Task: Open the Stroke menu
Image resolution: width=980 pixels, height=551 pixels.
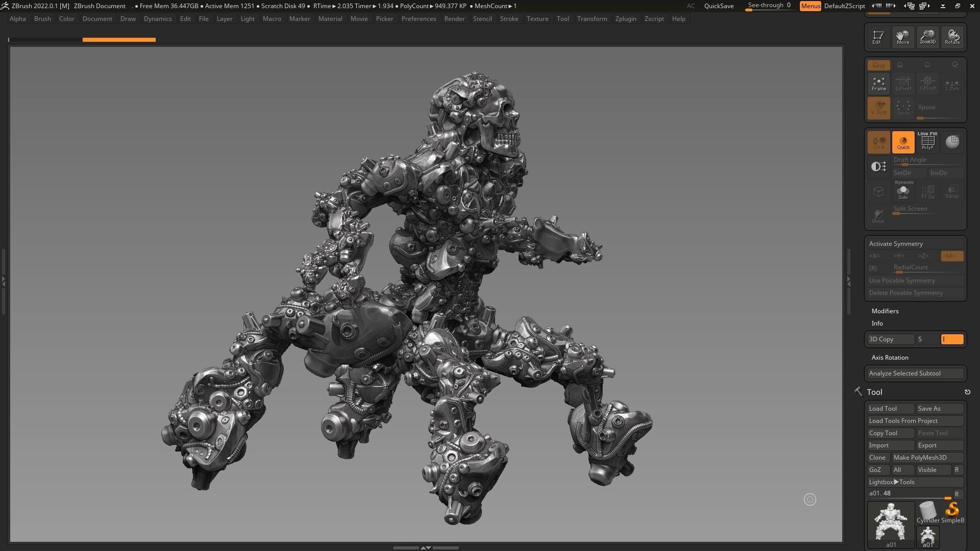Action: [508, 19]
